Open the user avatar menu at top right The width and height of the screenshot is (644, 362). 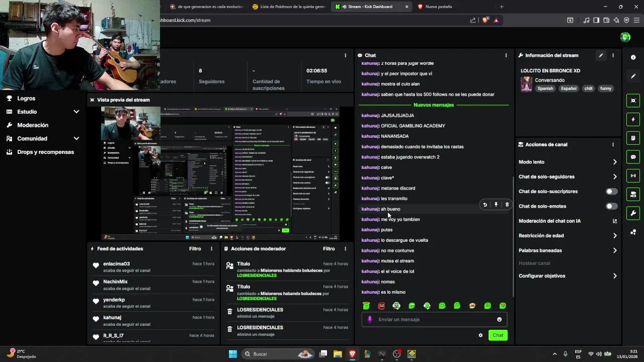(625, 37)
